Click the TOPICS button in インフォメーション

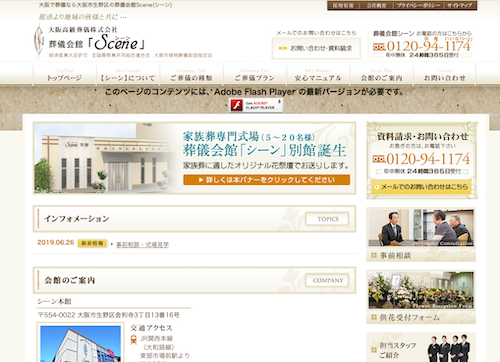[327, 219]
